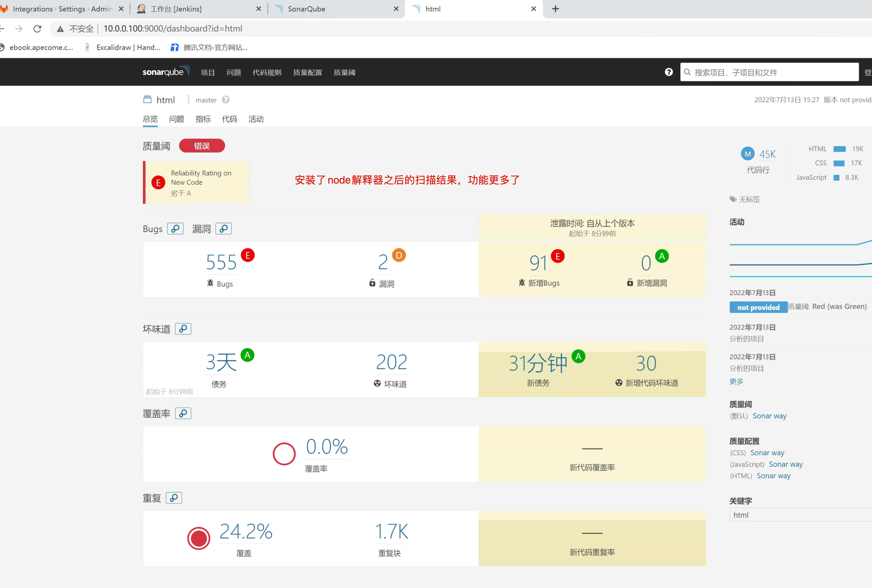
Task: Click 更多 under activity list
Action: tap(736, 381)
